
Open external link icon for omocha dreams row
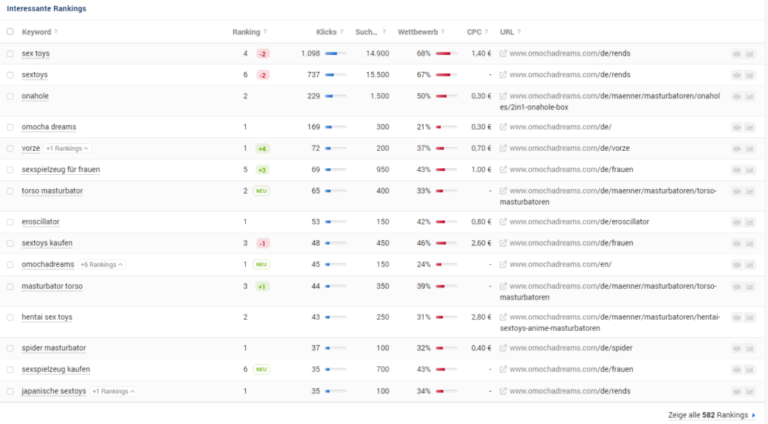[x=503, y=127]
